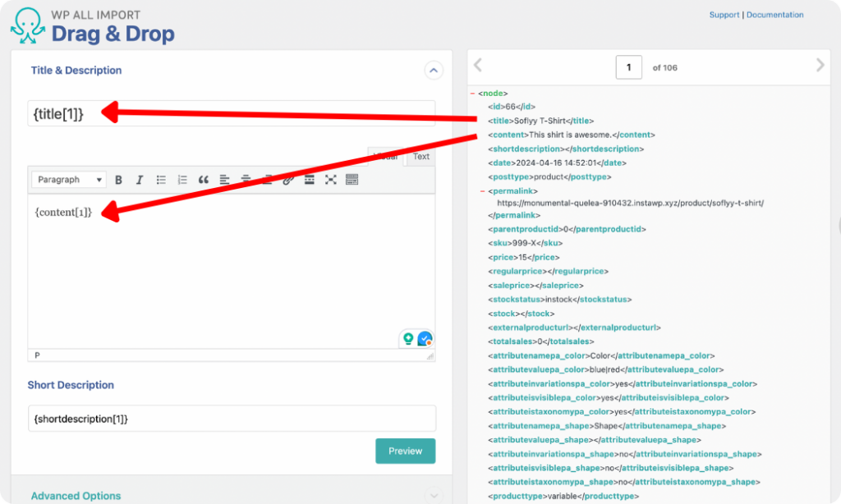Apply blockquote formatting
Screen dimensions: 841x504
click(204, 180)
